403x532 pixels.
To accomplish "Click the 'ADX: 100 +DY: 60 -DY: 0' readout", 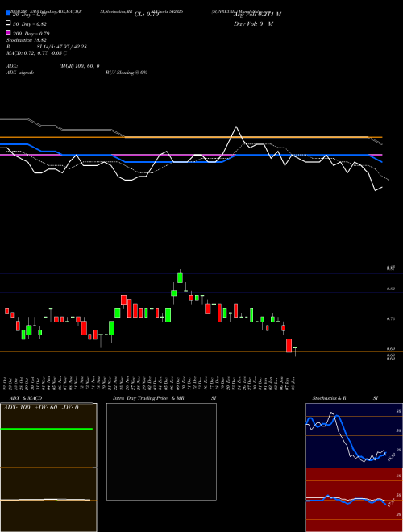I will point(41,408).
